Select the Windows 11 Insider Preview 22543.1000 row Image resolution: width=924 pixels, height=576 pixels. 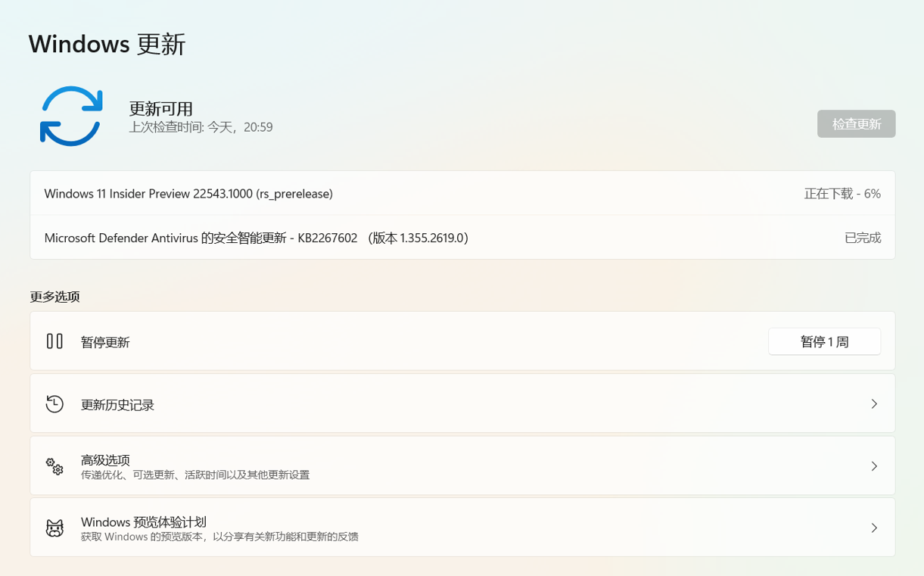coord(462,194)
